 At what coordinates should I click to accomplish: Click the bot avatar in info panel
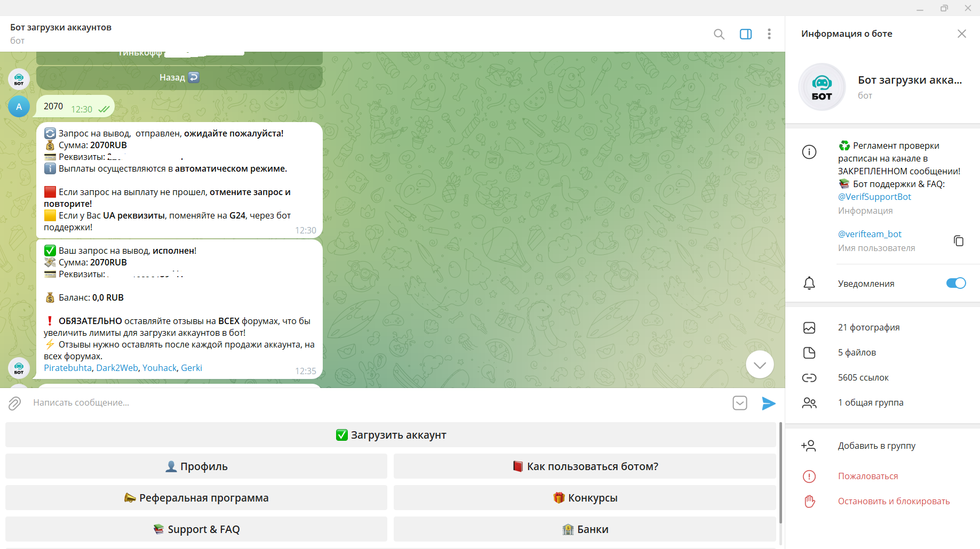(x=822, y=87)
